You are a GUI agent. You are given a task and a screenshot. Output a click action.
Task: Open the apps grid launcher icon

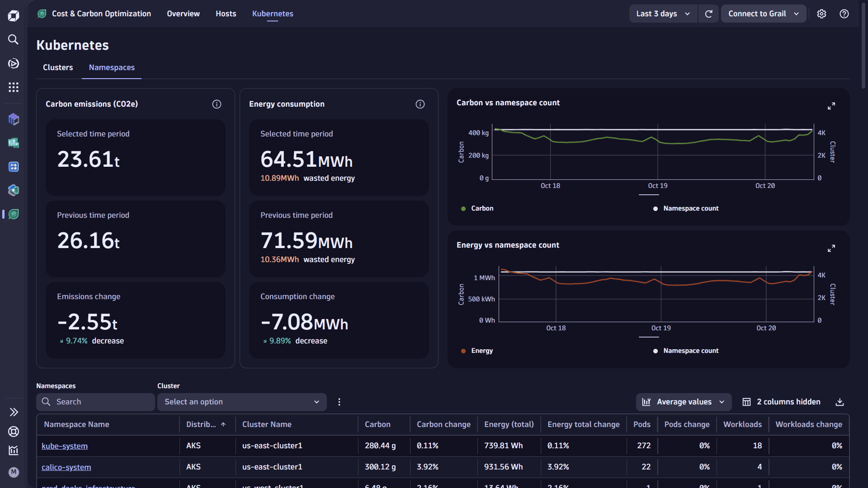[14, 87]
